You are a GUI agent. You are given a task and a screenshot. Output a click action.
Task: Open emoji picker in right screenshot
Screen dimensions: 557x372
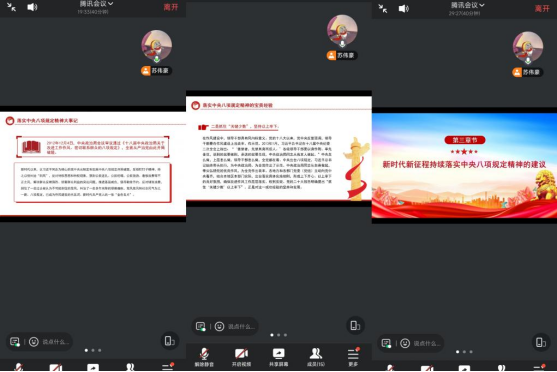(x=405, y=343)
